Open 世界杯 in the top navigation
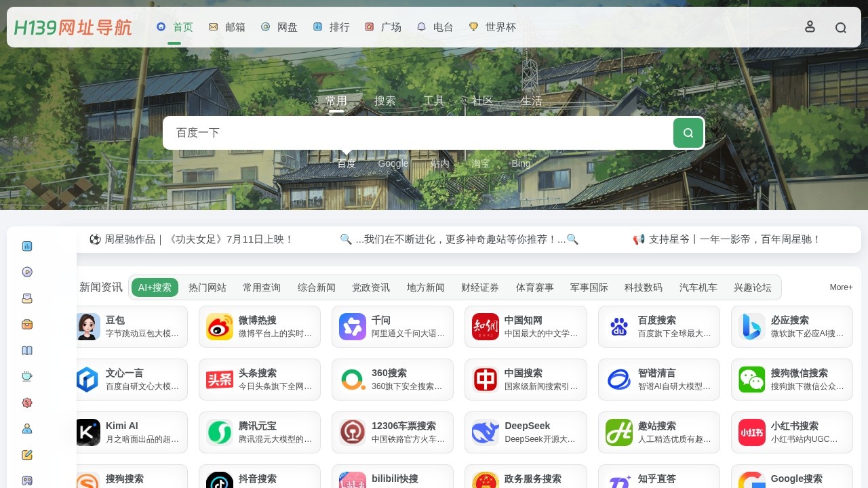Viewport: 868px width, 488px height. [493, 27]
